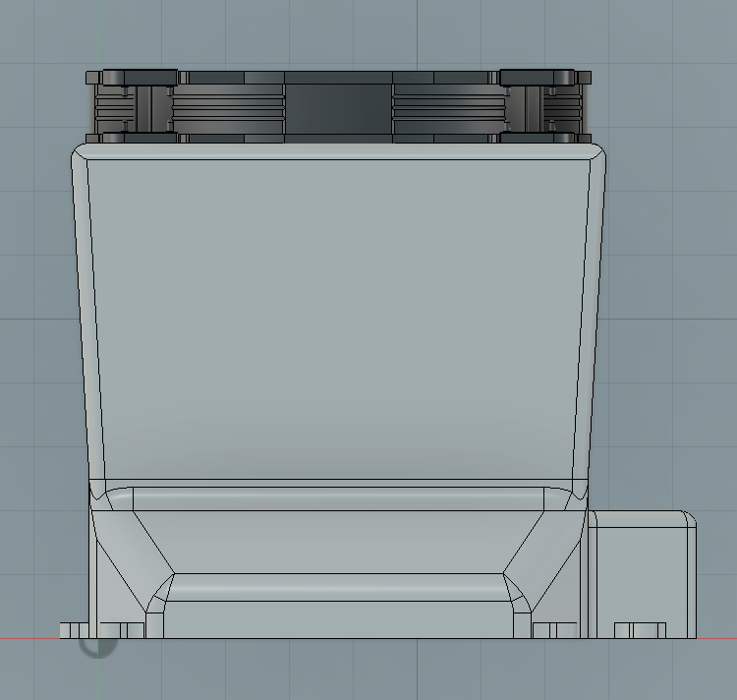Click the top-left rounded corner of the body
This screenshot has width=737, height=700.
pos(79,153)
